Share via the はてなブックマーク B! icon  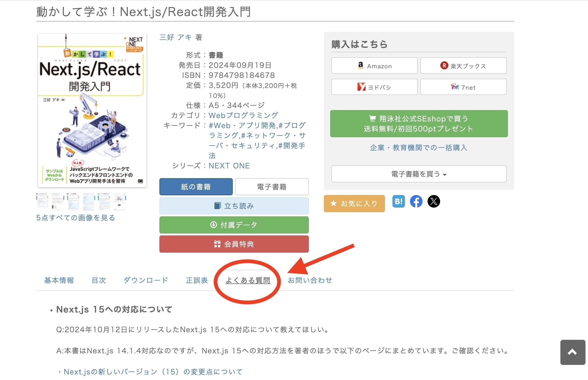[398, 201]
